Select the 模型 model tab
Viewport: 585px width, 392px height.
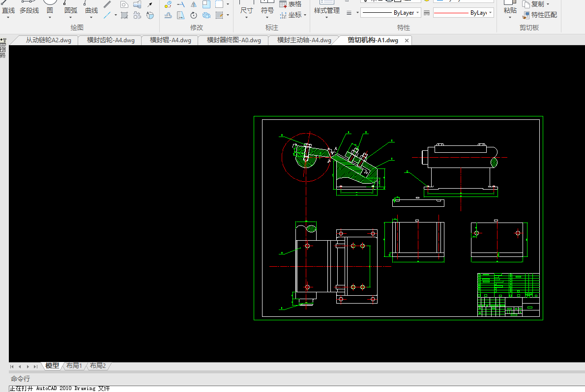52,366
